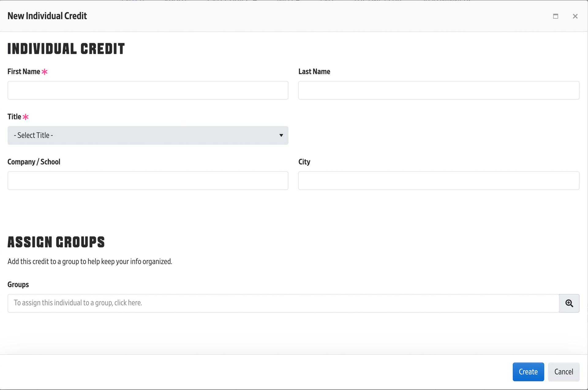Screen dimensions: 588x390
Task: Click the City label
Action: coord(304,162)
